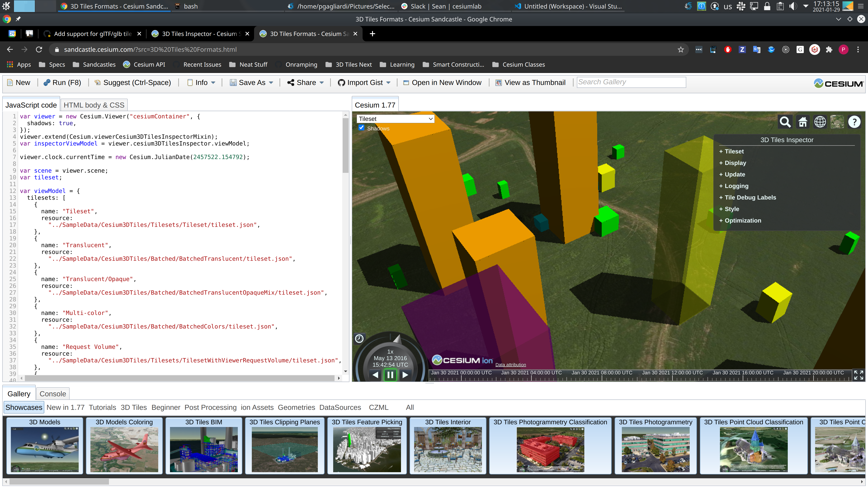868x488 pixels.
Task: Play animation forward
Action: [405, 375]
